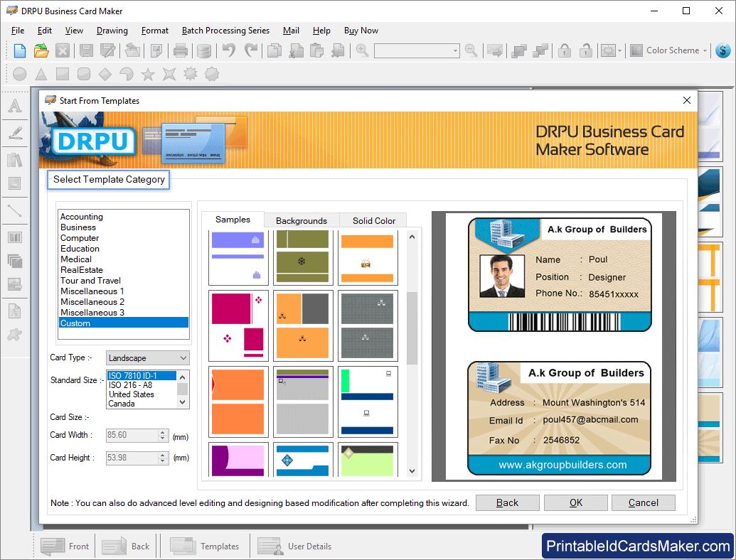736x560 pixels.
Task: Click Standard Size list down arrow
Action: [x=183, y=402]
